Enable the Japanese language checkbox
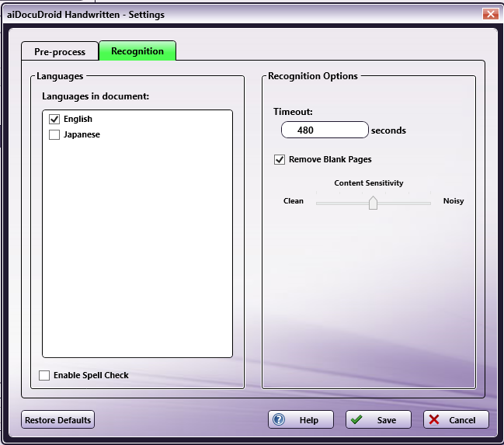 tap(54, 134)
